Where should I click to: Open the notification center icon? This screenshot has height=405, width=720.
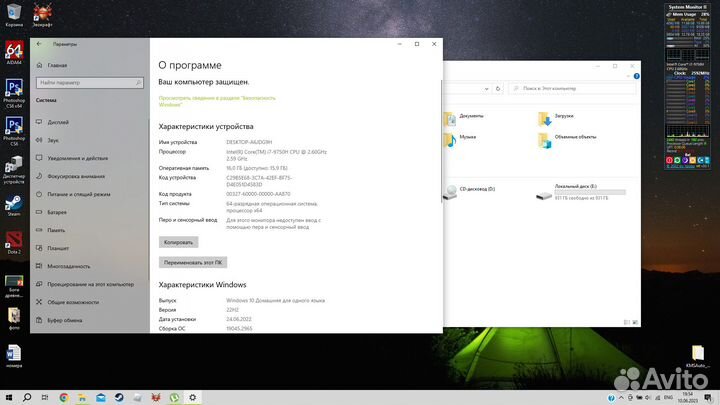708,398
